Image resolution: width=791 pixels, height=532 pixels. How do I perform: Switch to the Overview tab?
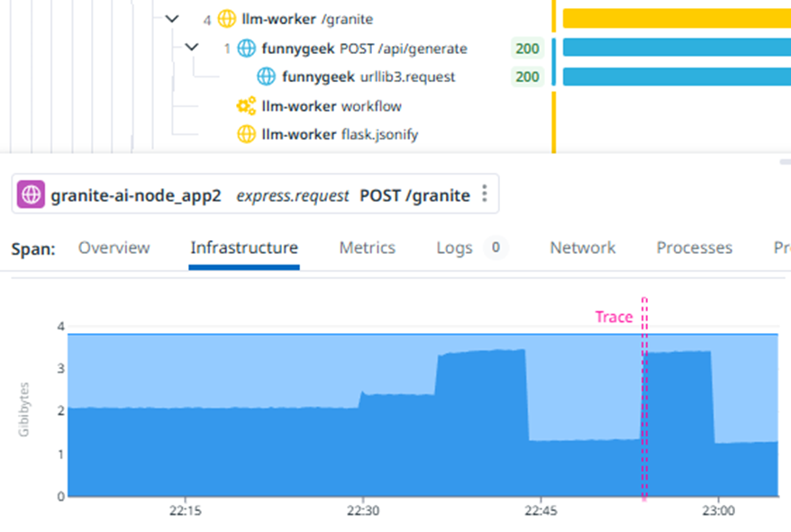[114, 248]
